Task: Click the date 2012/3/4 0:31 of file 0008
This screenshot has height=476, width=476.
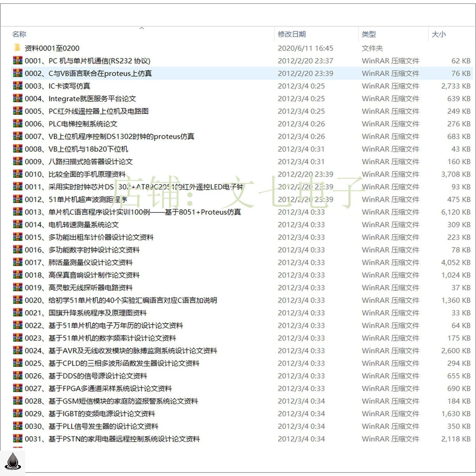Action: tap(301, 149)
